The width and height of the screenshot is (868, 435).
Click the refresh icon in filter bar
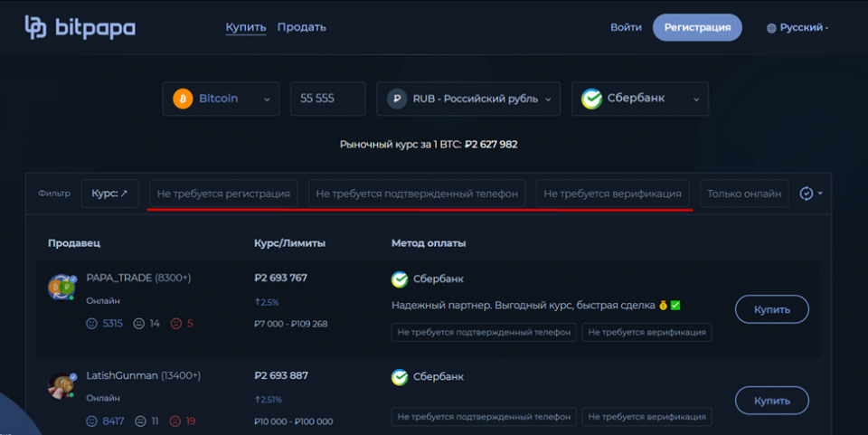coord(807,194)
